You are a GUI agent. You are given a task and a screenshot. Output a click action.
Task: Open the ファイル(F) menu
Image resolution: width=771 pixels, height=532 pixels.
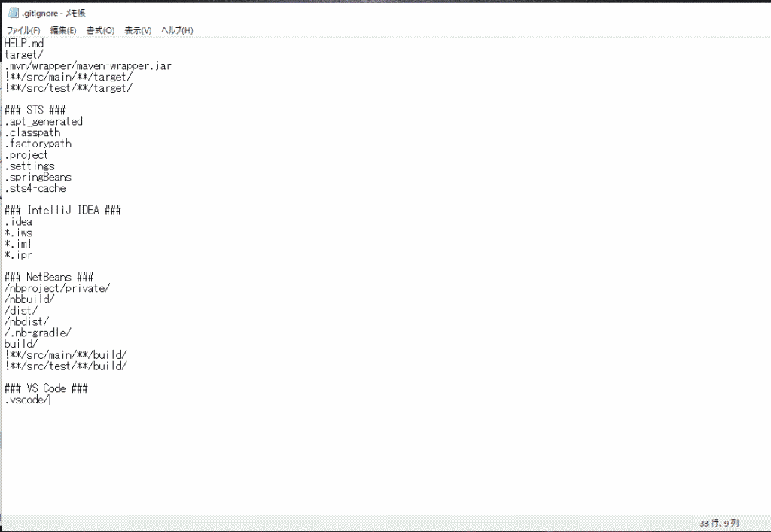point(23,30)
